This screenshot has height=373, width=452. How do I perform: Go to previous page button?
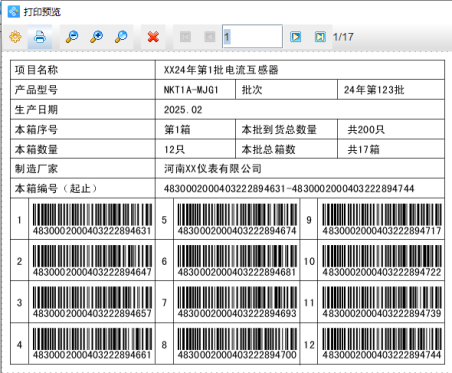tap(210, 37)
